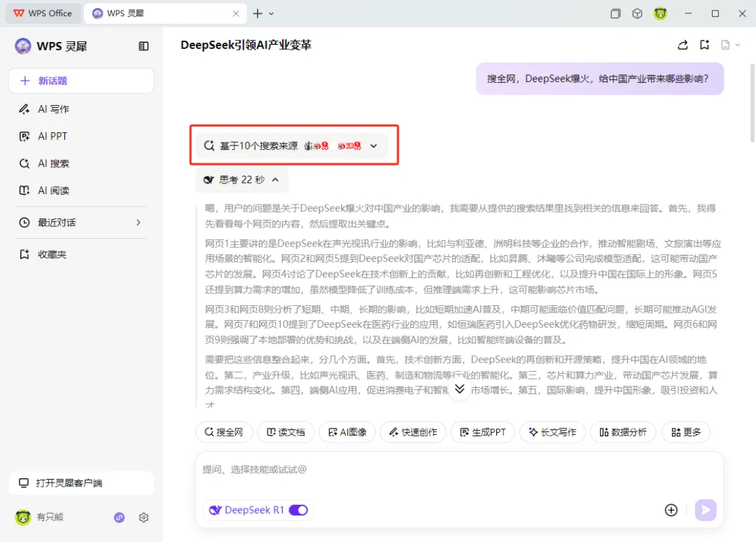Click the cube icon in title bar

[x=638, y=13]
